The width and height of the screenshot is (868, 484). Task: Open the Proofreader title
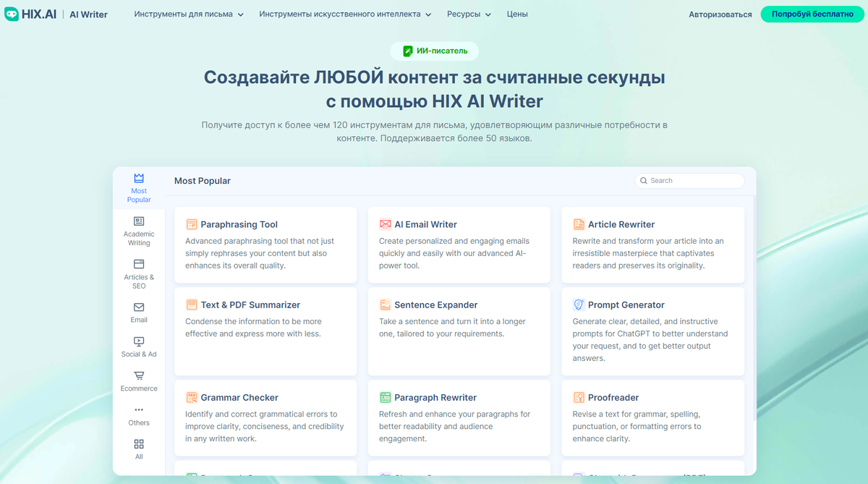coord(613,397)
